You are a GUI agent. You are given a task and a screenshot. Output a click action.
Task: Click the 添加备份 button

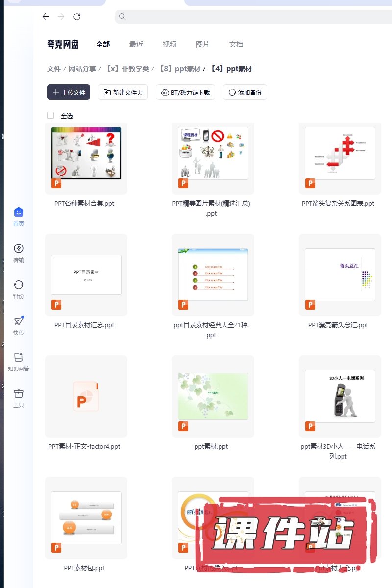point(245,92)
